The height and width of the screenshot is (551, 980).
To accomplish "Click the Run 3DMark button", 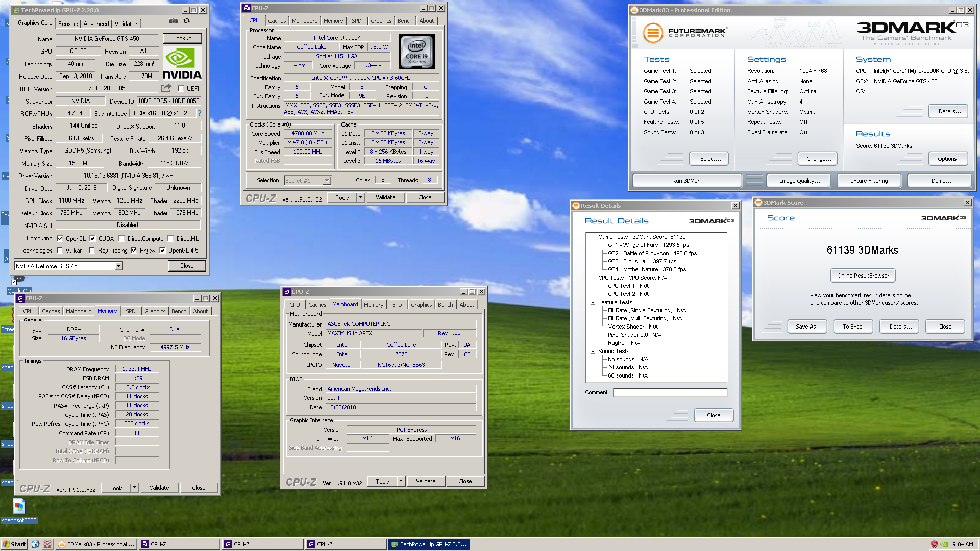I will 687,181.
